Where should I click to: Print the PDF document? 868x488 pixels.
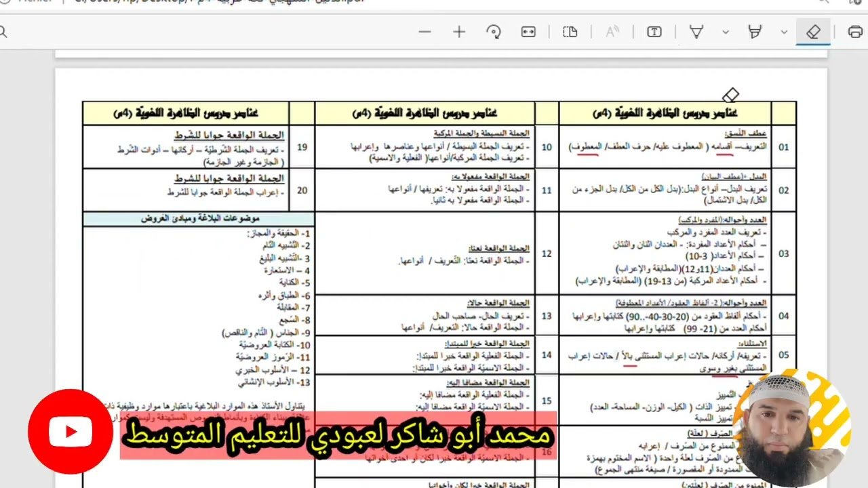855,32
